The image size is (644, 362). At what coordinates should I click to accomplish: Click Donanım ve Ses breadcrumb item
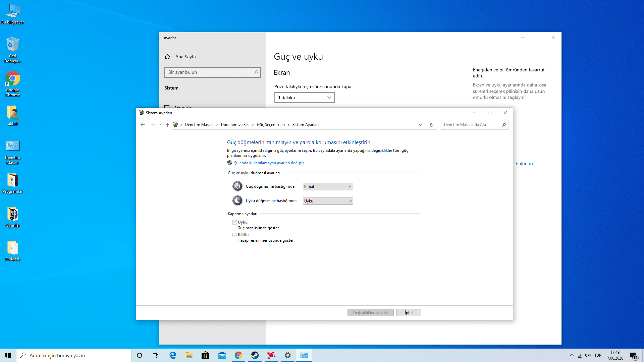click(235, 125)
